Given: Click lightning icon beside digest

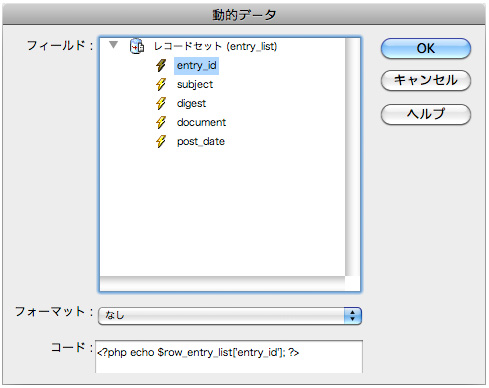Looking at the screenshot, I should 161,103.
